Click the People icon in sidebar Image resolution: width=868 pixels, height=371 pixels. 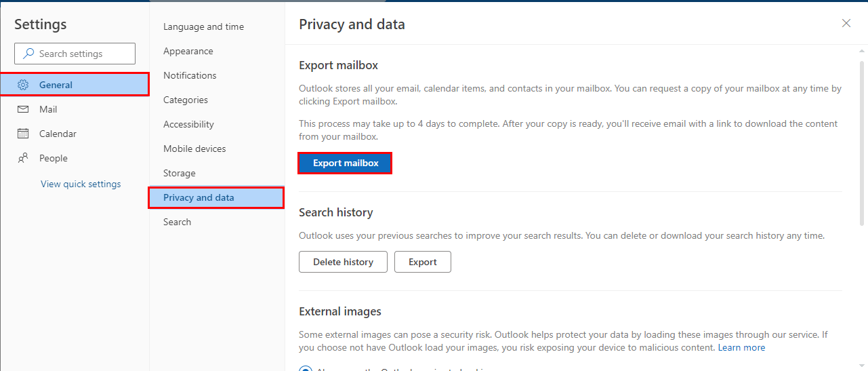[x=23, y=158]
